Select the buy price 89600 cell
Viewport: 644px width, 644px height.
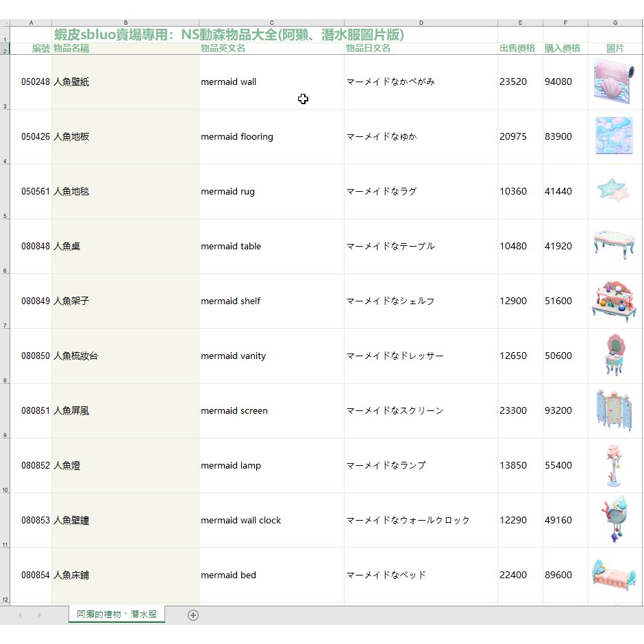click(x=565, y=575)
